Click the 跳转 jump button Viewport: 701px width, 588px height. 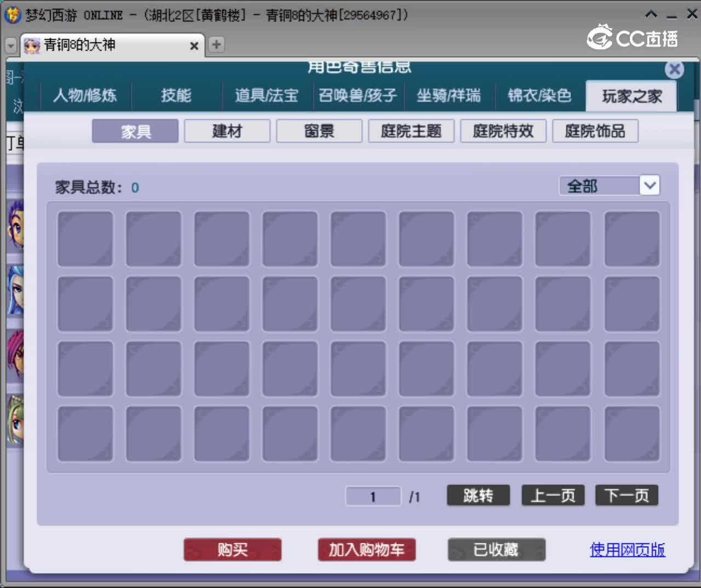478,495
